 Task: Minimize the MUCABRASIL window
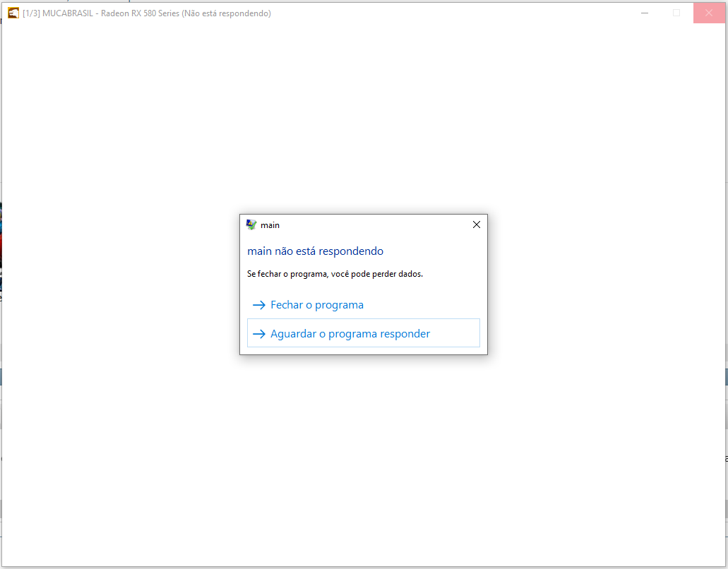pos(644,13)
